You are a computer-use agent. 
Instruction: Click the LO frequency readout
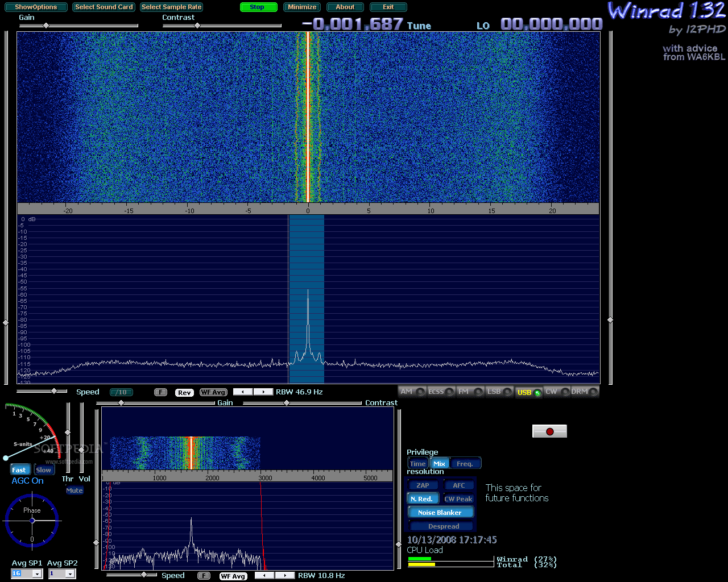click(551, 24)
